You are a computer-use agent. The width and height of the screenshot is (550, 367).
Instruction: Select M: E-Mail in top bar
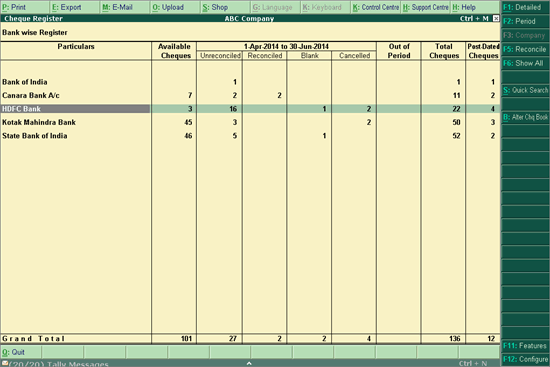point(125,7)
